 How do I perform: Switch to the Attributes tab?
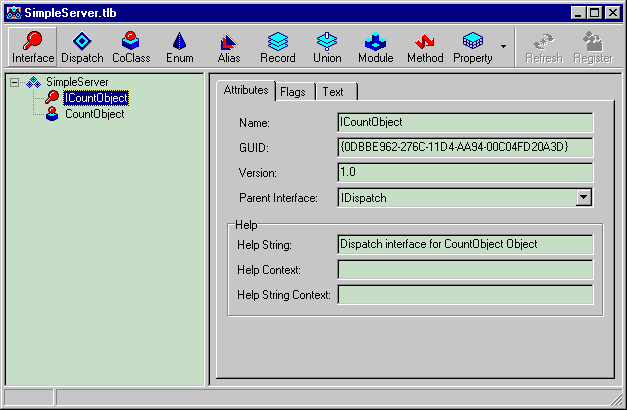246,90
